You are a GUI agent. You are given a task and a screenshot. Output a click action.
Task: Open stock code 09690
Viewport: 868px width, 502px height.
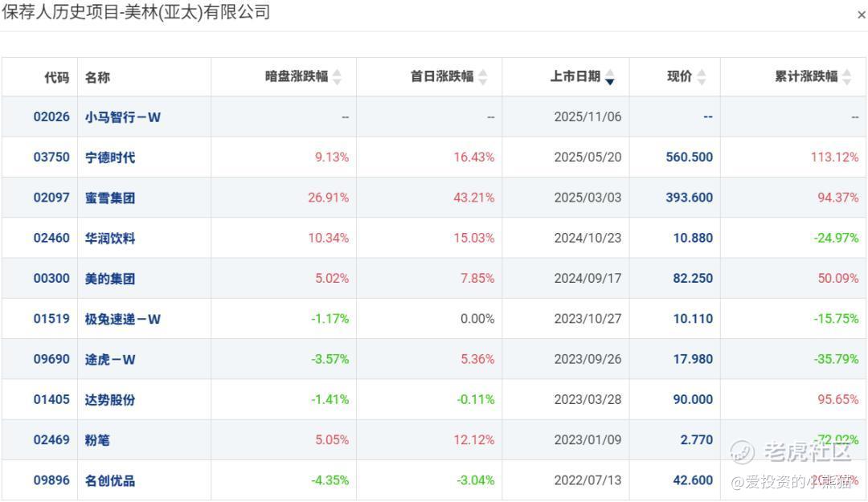tap(51, 359)
